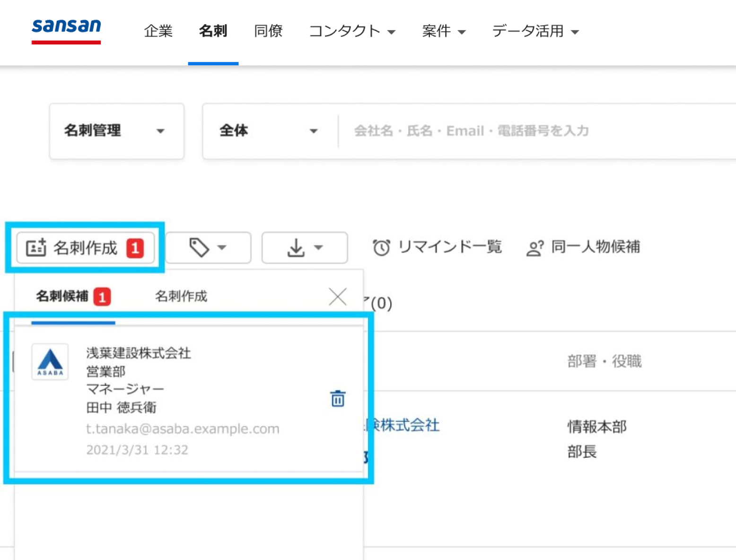Click the 部長 position cell

[x=582, y=452]
